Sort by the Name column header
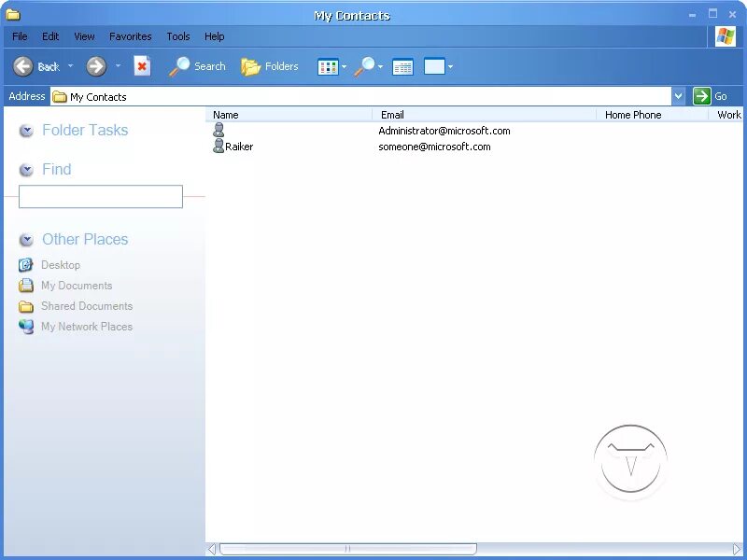 coord(289,115)
